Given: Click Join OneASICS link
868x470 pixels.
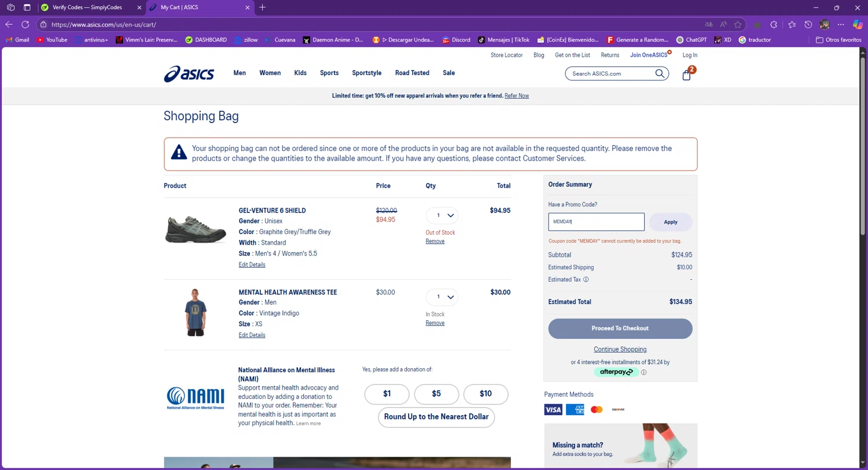Looking at the screenshot, I should (649, 55).
